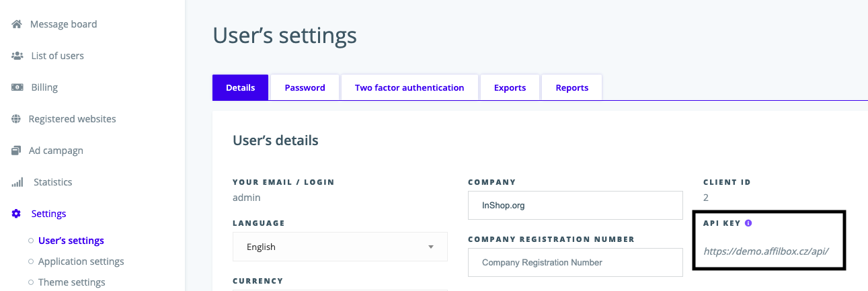Click the Settings gear icon
The height and width of the screenshot is (291, 868).
pyautogui.click(x=17, y=214)
